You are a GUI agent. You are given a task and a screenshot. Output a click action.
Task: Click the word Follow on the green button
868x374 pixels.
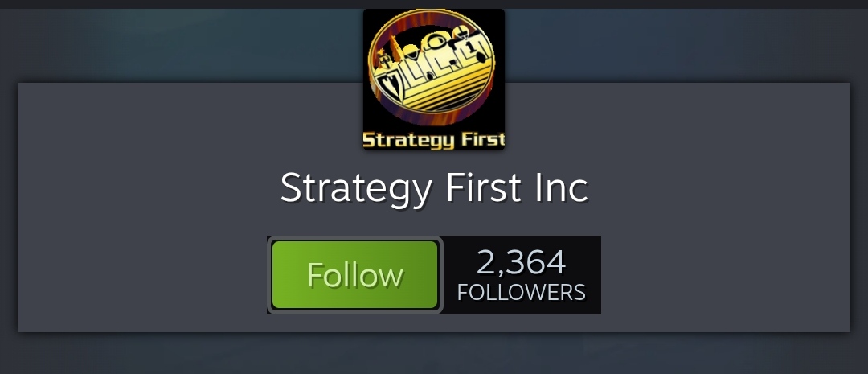coord(355,275)
